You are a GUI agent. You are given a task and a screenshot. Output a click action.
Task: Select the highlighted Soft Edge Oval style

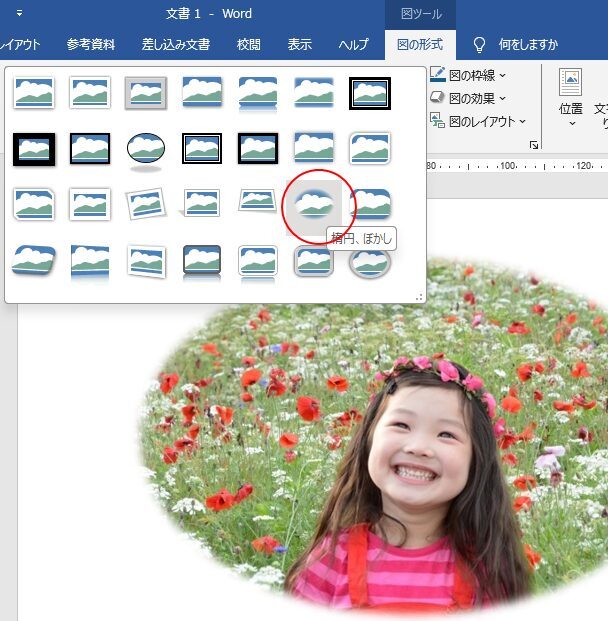(314, 204)
